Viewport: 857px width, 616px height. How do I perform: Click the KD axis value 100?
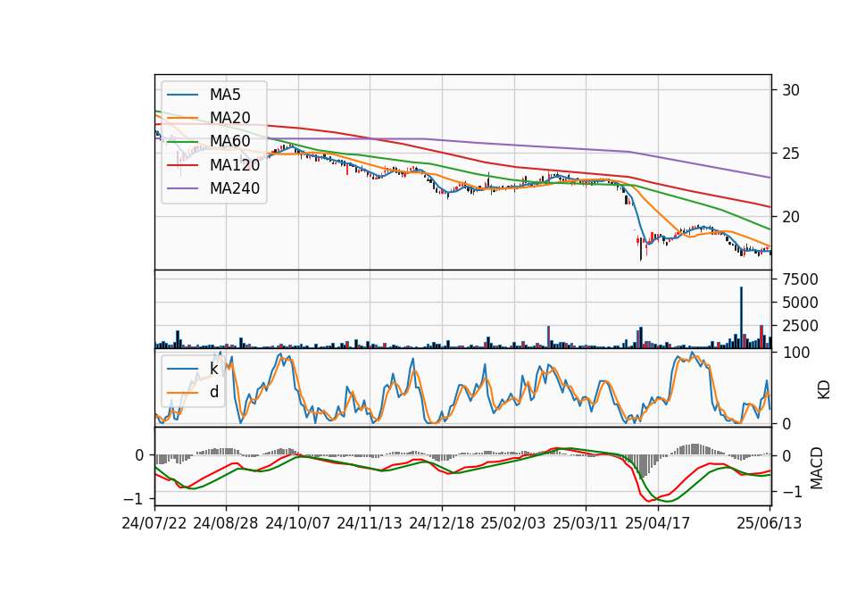tap(796, 353)
